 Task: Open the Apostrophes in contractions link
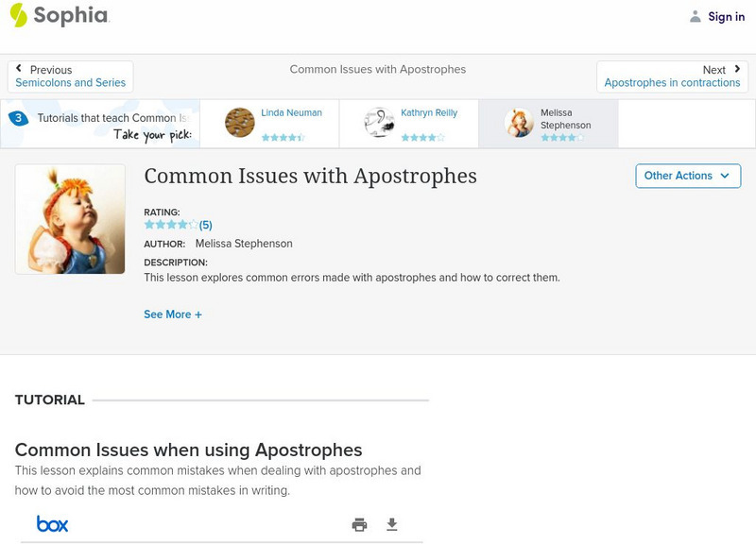[x=672, y=83]
